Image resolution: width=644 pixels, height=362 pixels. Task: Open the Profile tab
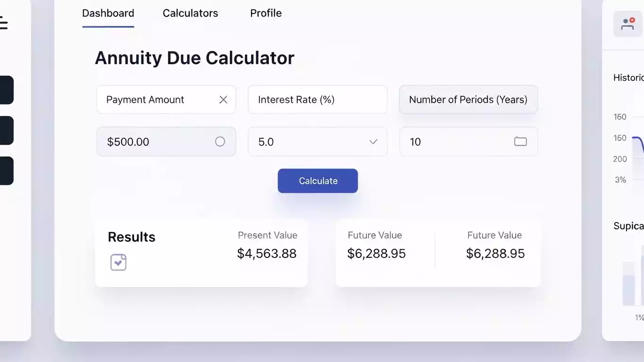[x=266, y=13]
